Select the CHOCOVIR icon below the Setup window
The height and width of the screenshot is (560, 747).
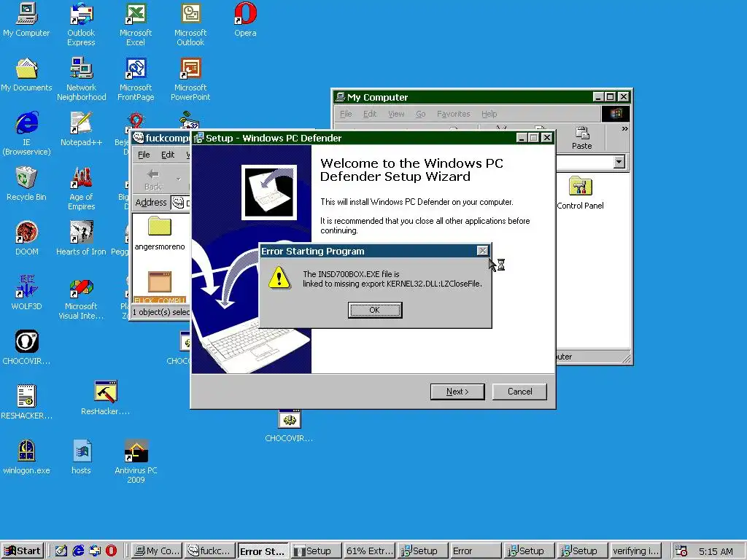pos(289,426)
